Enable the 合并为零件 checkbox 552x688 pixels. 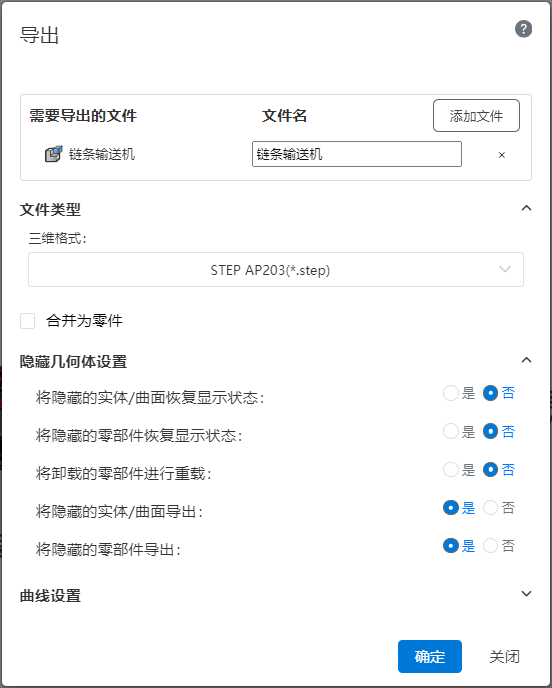(x=28, y=321)
